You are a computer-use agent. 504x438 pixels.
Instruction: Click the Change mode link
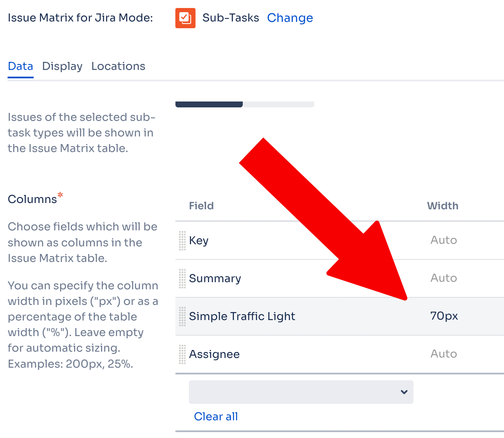(290, 18)
